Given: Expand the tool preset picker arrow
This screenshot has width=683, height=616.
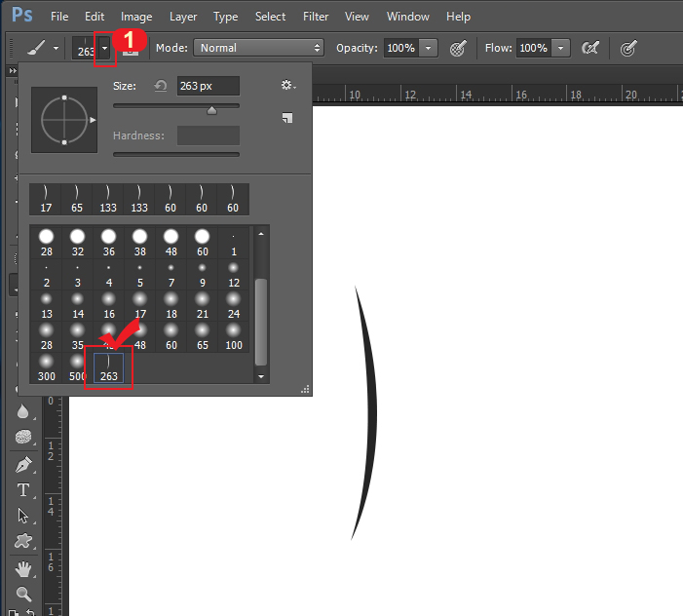Looking at the screenshot, I should [56, 48].
